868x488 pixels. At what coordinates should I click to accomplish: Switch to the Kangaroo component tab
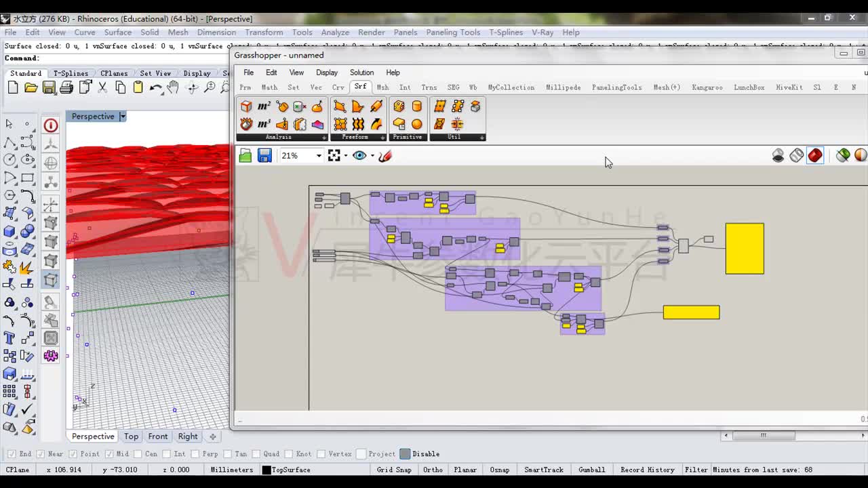click(707, 87)
